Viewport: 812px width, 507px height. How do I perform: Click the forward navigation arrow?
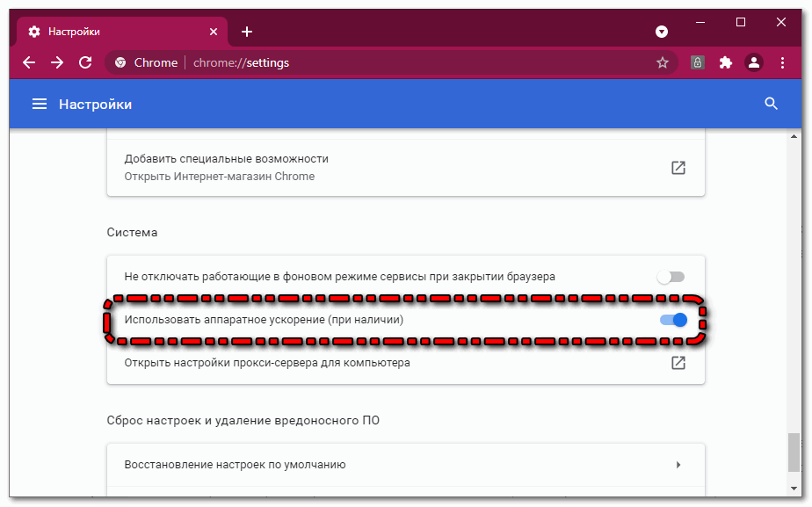pyautogui.click(x=57, y=62)
